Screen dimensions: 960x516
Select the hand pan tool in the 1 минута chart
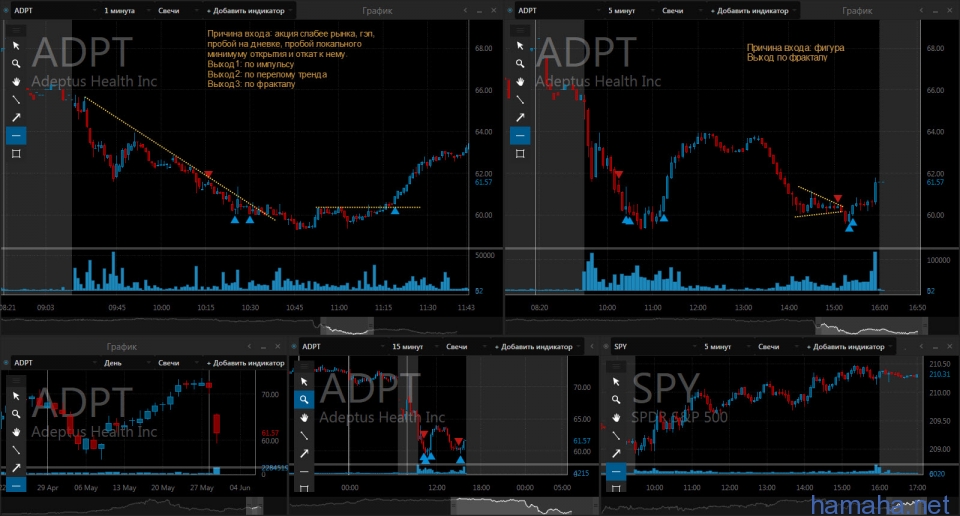pyautogui.click(x=16, y=81)
